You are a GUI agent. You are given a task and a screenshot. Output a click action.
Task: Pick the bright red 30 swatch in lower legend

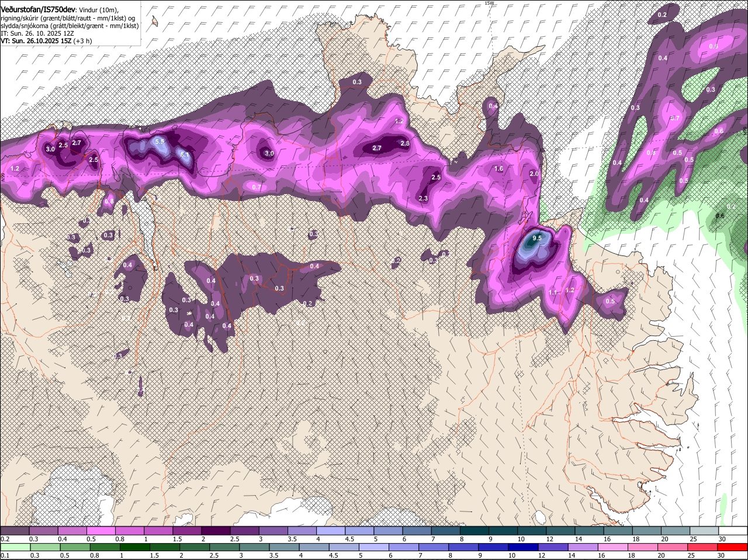point(733,547)
